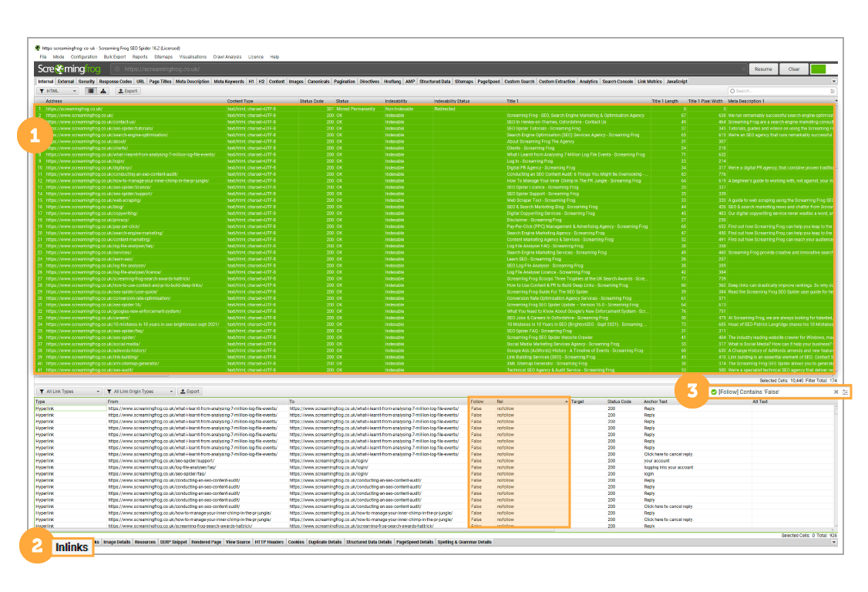Image resolution: width=868 pixels, height=592 pixels.
Task: Select the Canonicals tab
Action: point(319,82)
